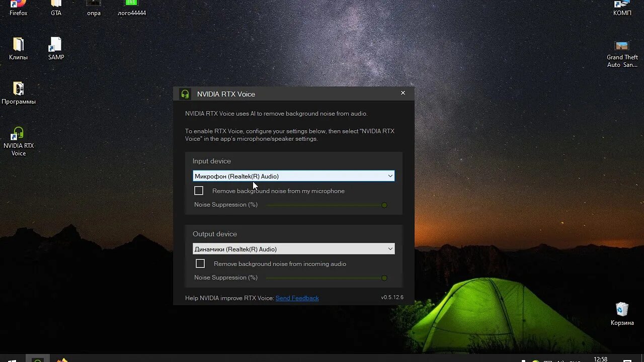Open Output device Динамики dropdown
Screen dimensions: 644x362
click(293, 249)
